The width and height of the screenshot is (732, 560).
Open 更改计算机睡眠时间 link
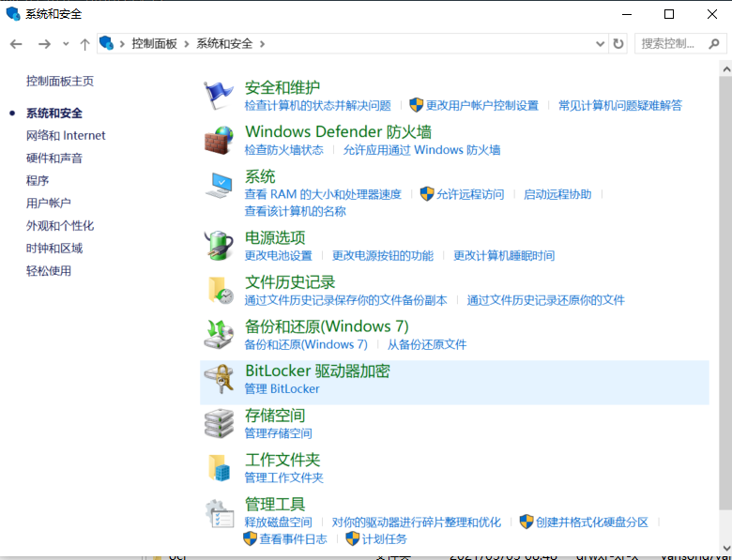504,256
